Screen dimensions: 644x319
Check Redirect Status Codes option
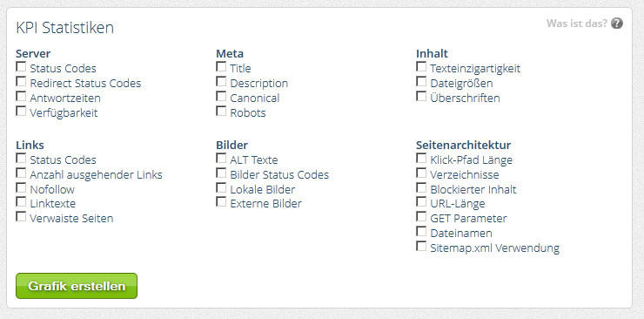[x=21, y=81]
